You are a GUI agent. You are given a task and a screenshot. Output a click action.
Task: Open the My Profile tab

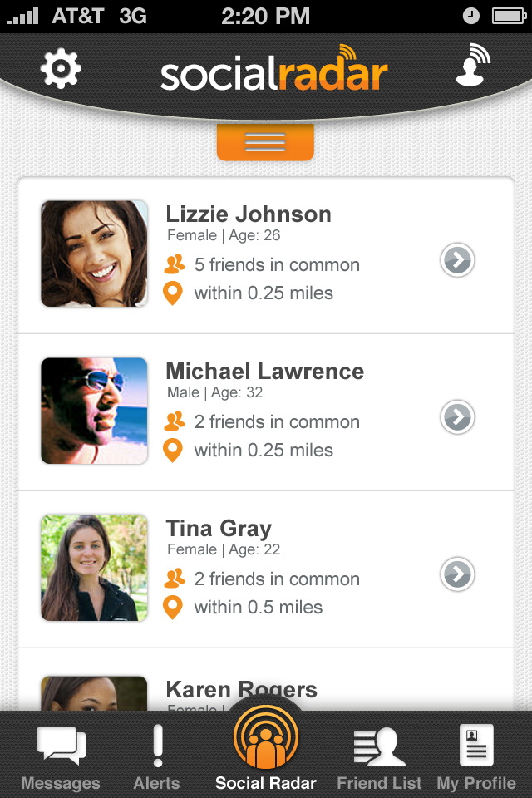point(476,757)
